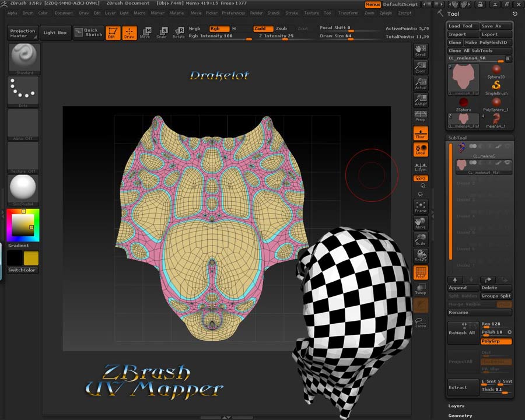Toggle Persp perspective view
The width and height of the screenshot is (525, 420).
click(x=421, y=116)
